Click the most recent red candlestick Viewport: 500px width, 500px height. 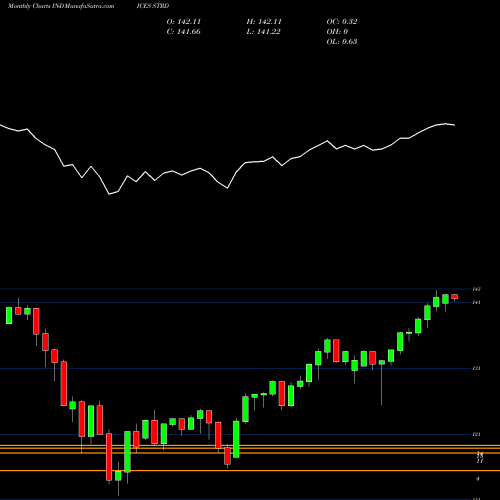tap(455, 297)
